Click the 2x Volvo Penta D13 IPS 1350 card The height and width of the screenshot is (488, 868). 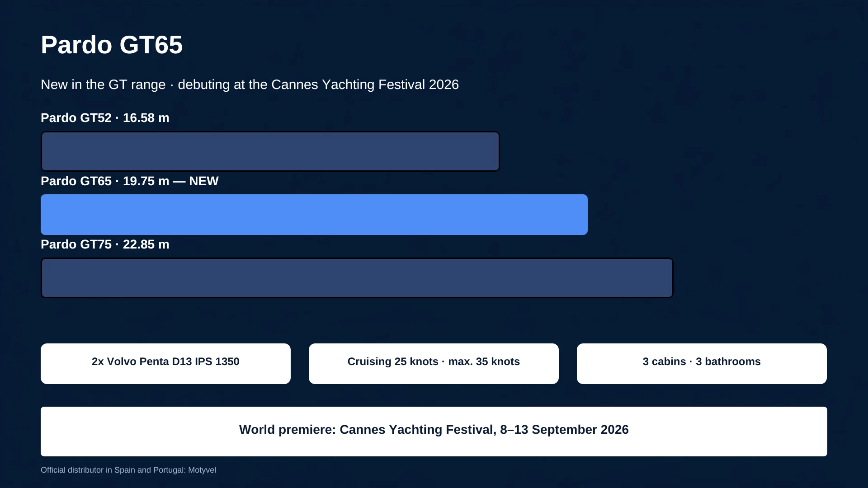point(165,364)
